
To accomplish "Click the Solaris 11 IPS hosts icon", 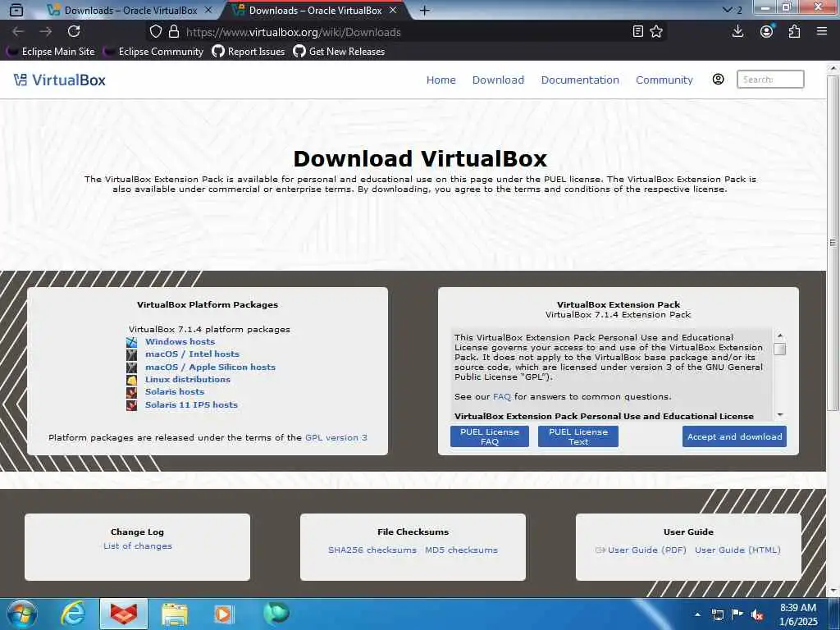I will coord(132,405).
